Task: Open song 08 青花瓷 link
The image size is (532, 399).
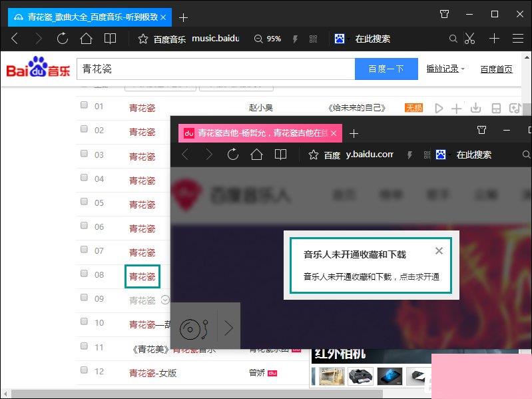Action: click(x=142, y=276)
